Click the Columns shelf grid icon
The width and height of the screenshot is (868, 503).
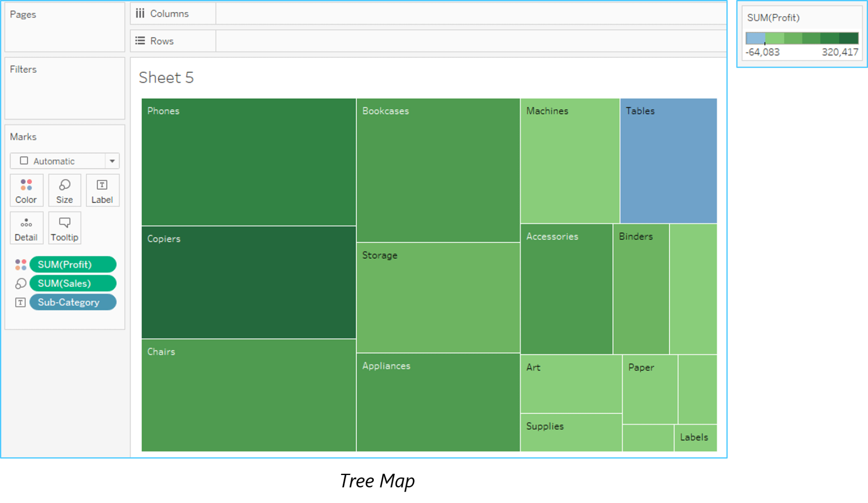tap(140, 13)
